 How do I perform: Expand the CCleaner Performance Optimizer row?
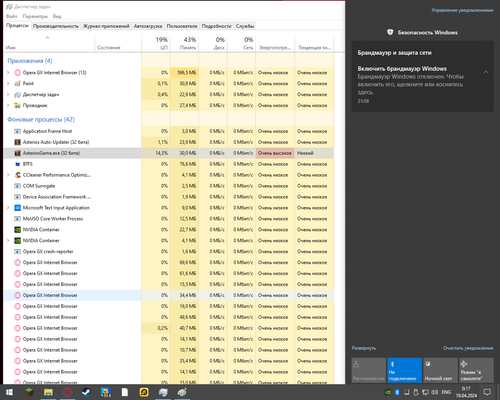click(8, 175)
